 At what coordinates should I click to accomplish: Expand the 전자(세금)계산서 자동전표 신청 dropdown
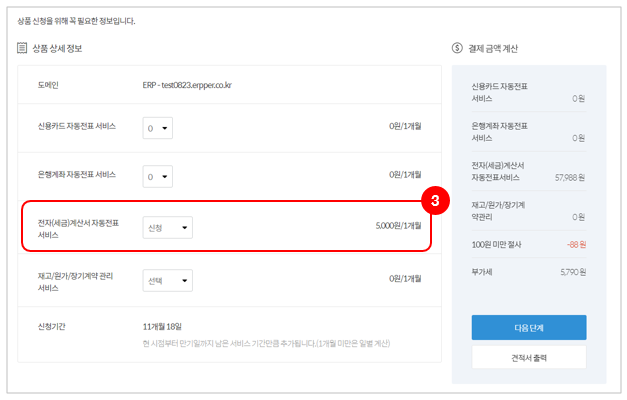(x=167, y=228)
